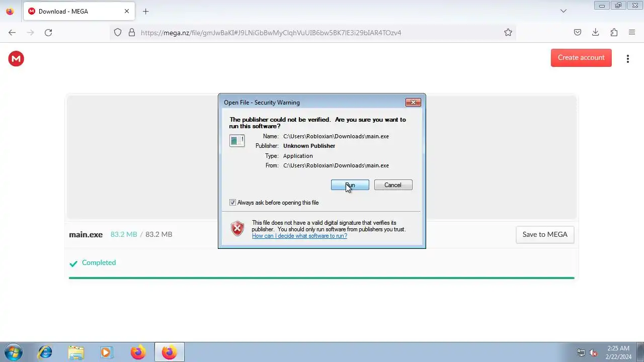Click the Show desktop strip on taskbar
This screenshot has height=362, width=644.
pos(640,352)
